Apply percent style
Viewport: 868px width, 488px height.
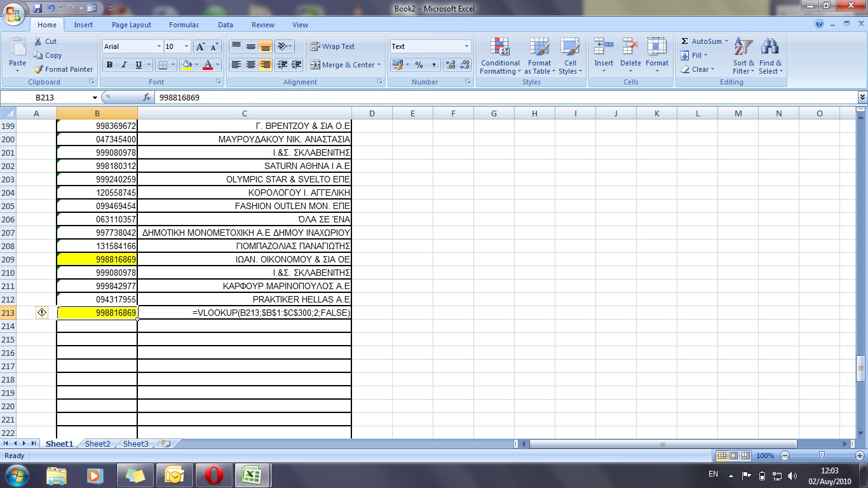[419, 65]
